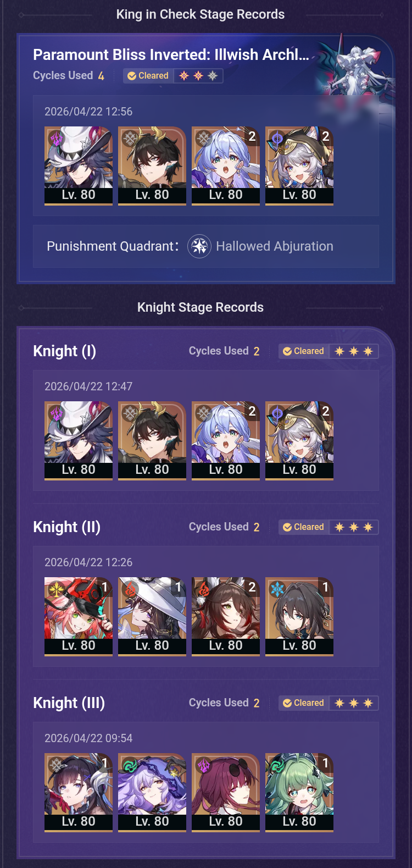Click the three-star rating for Knight (II)

coord(354,527)
